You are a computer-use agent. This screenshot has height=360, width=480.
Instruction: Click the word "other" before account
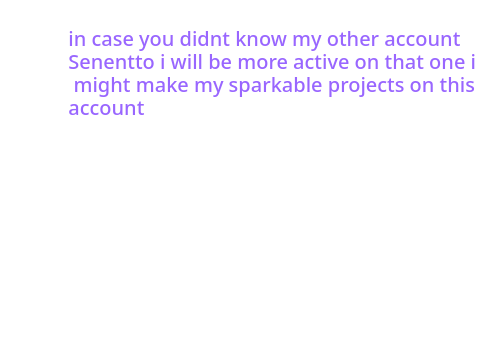click(x=353, y=39)
